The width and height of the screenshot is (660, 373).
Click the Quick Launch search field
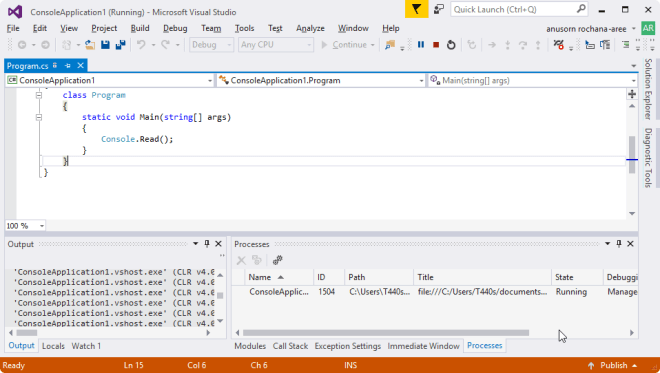[x=519, y=9]
